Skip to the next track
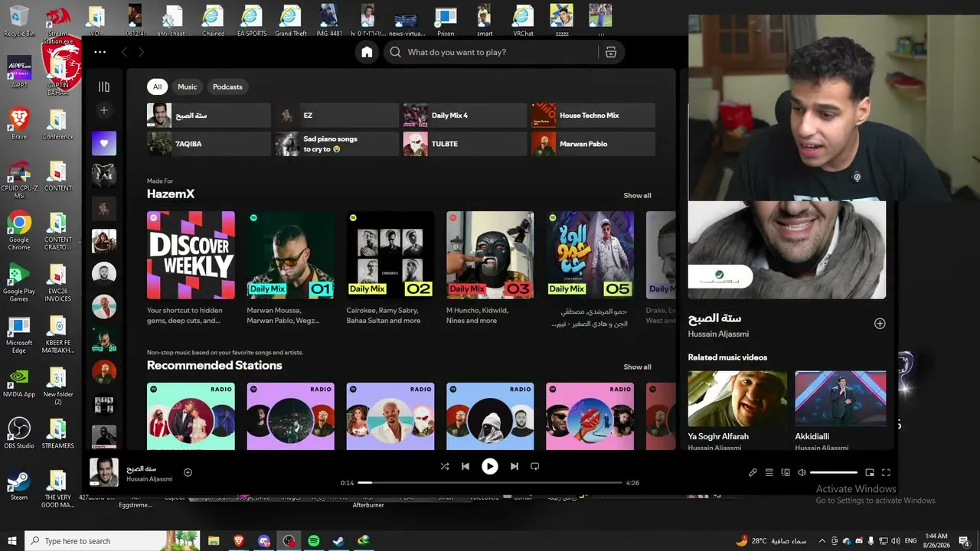The height and width of the screenshot is (551, 980). pyautogui.click(x=514, y=466)
